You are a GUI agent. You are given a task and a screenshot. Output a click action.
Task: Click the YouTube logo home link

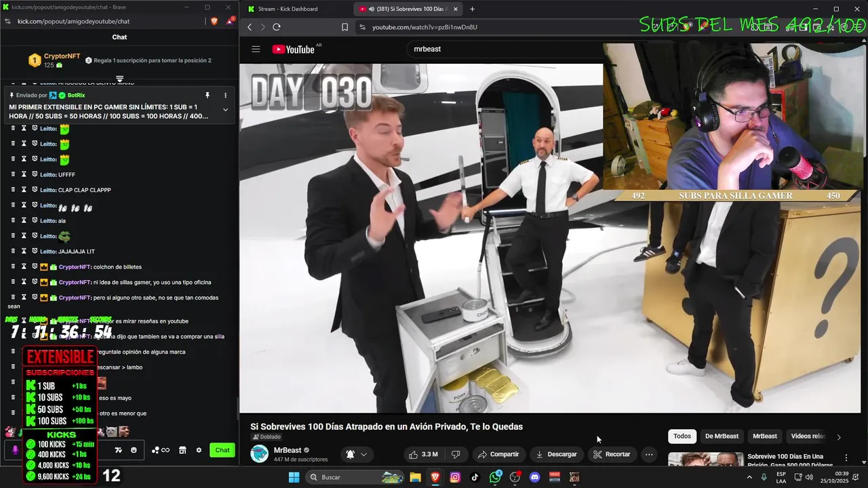(x=294, y=49)
